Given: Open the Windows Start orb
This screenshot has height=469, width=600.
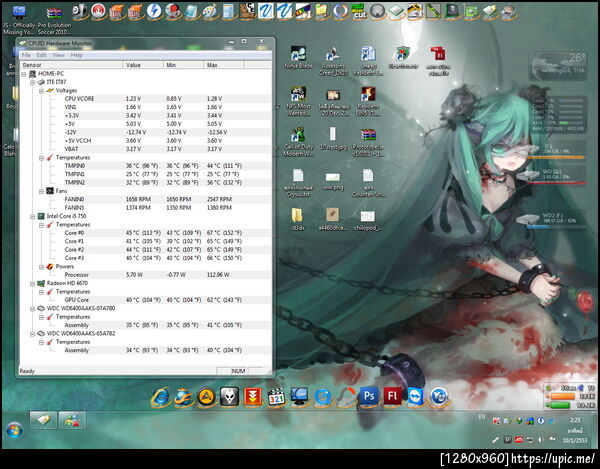Looking at the screenshot, I should tap(15, 430).
